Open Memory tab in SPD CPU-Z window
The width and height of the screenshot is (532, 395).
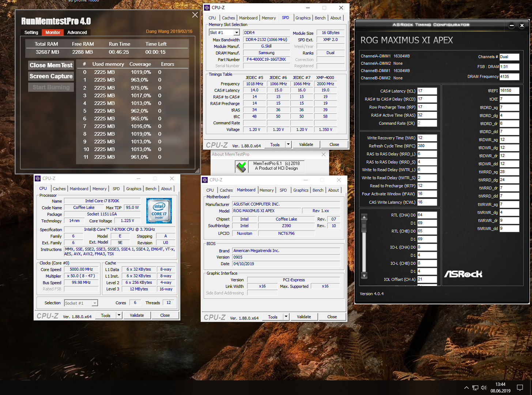(x=269, y=18)
